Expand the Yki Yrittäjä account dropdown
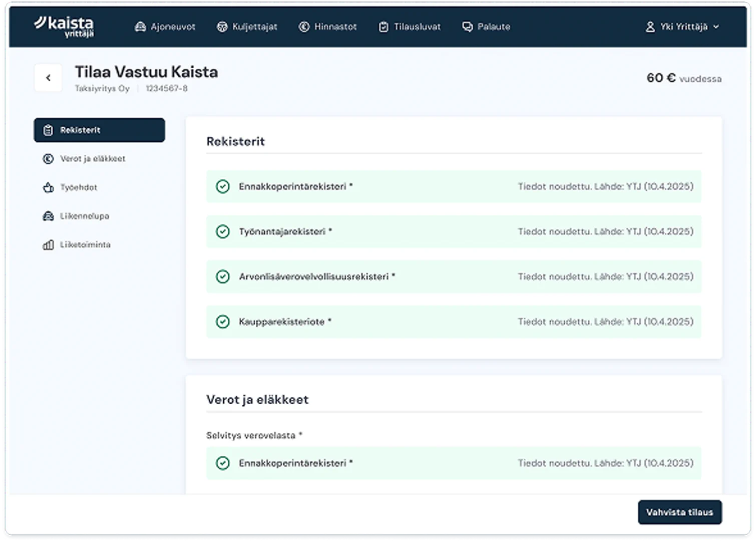Viewport: 756px width, 541px height. (682, 27)
